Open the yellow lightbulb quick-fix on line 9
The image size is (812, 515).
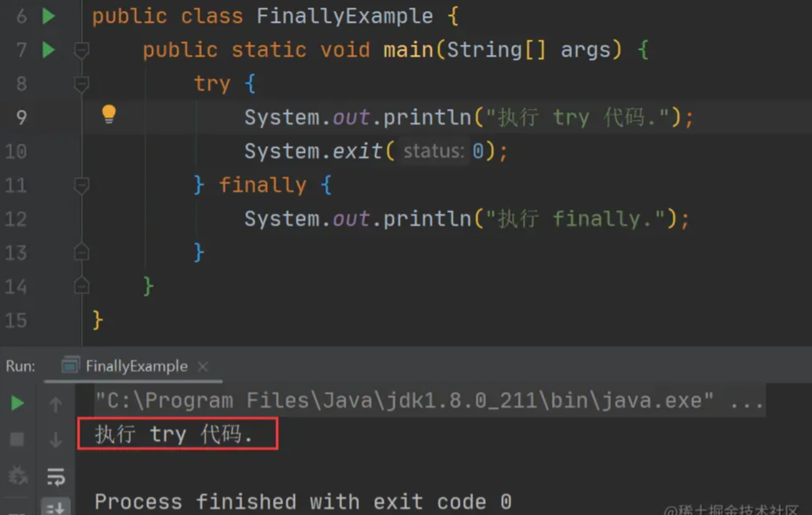(x=109, y=114)
